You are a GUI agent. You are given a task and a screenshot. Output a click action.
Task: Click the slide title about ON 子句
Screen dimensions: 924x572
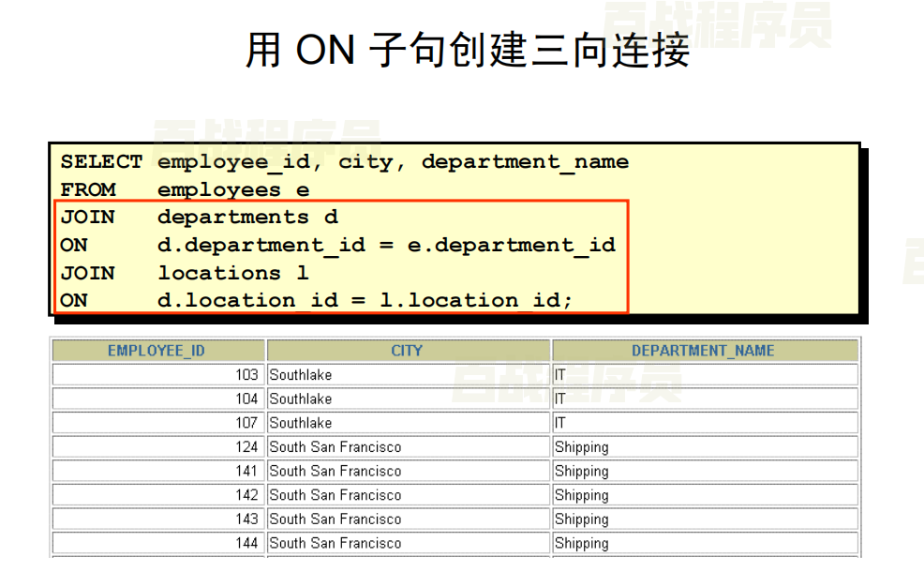pyautogui.click(x=467, y=50)
